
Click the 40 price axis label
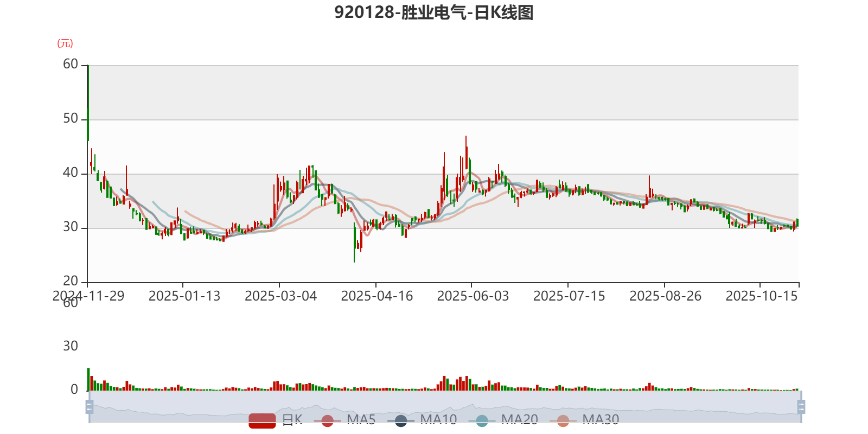coord(71,173)
